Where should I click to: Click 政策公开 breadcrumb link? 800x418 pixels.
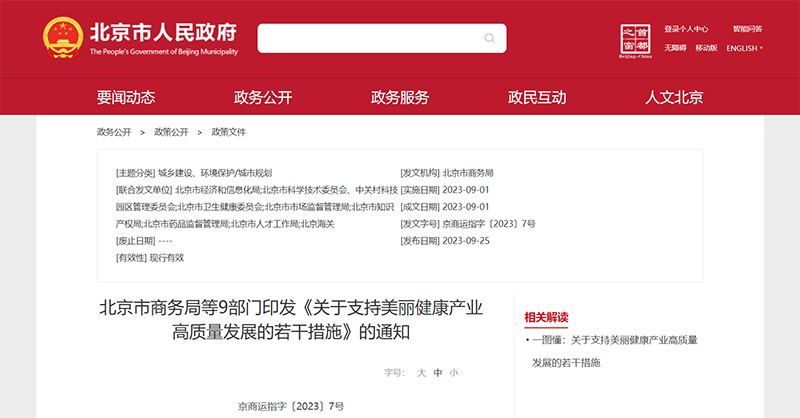click(171, 132)
